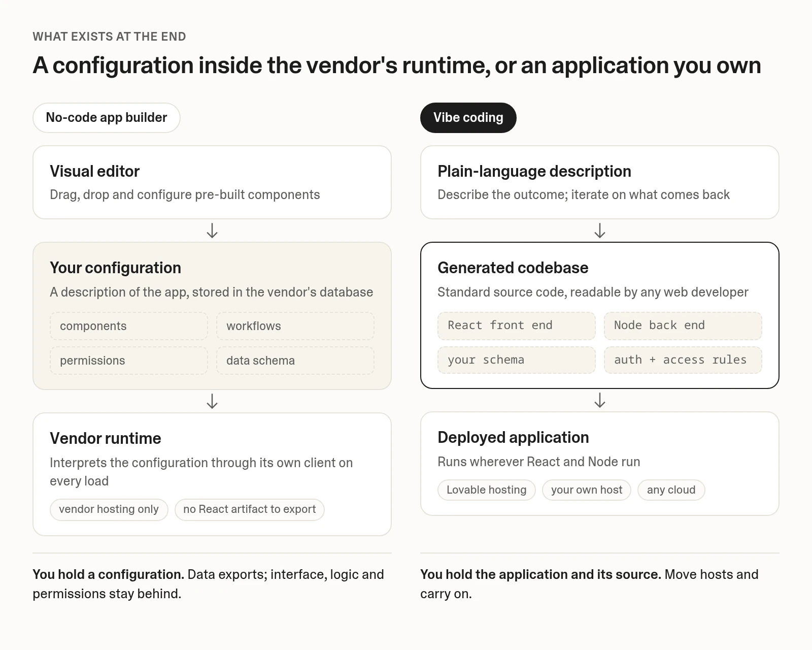Click the WHAT EXISTS AT THE END label
The image size is (812, 650).
pos(109,37)
